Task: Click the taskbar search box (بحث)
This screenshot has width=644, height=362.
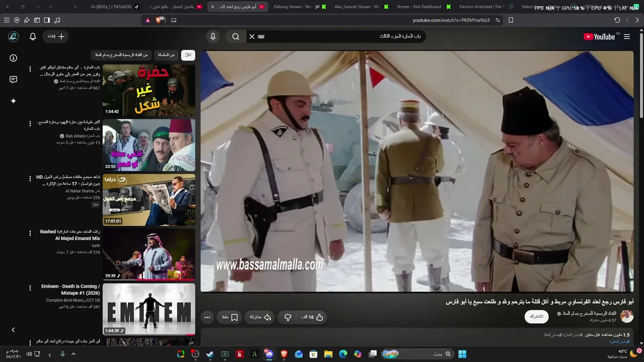Action: (x=417, y=354)
